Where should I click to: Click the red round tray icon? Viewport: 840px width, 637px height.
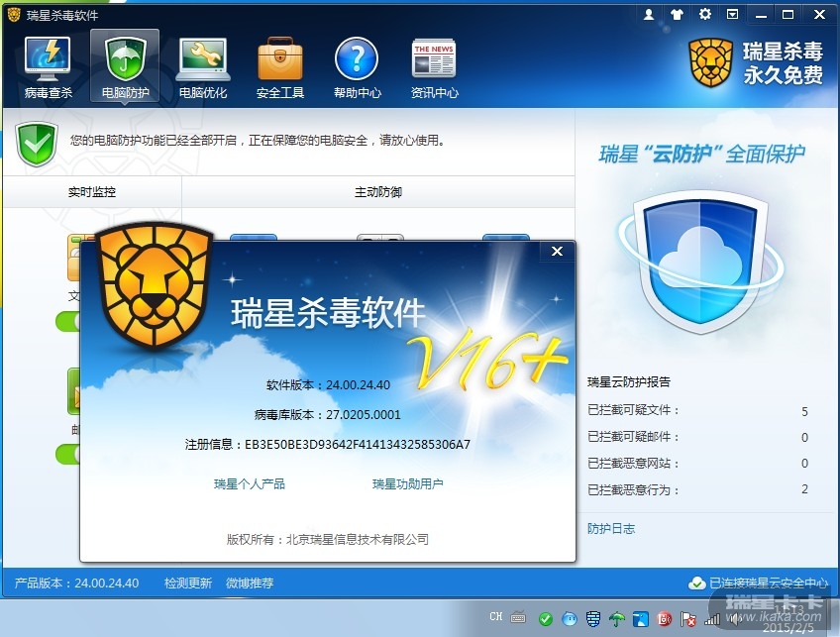[665, 619]
